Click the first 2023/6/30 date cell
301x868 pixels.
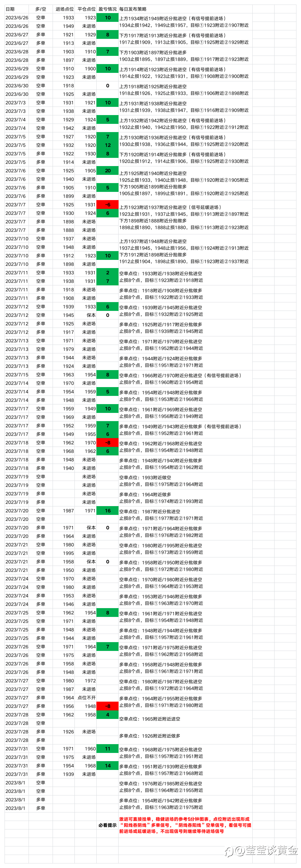click(x=17, y=86)
